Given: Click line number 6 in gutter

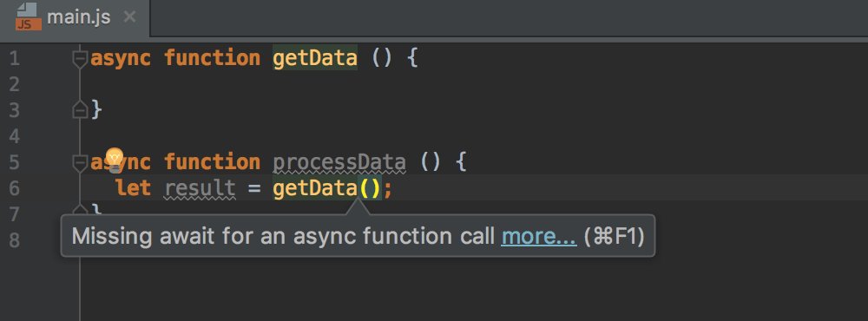Looking at the screenshot, I should click(15, 188).
